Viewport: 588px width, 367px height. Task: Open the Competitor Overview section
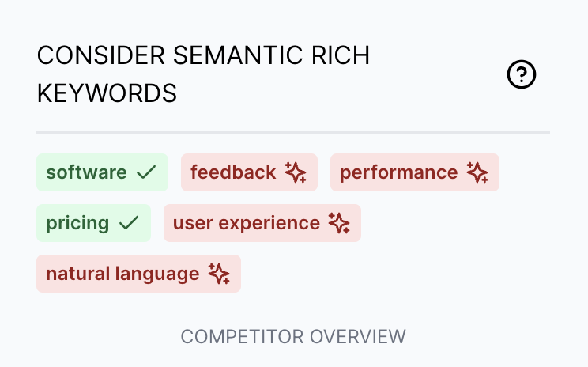click(293, 336)
